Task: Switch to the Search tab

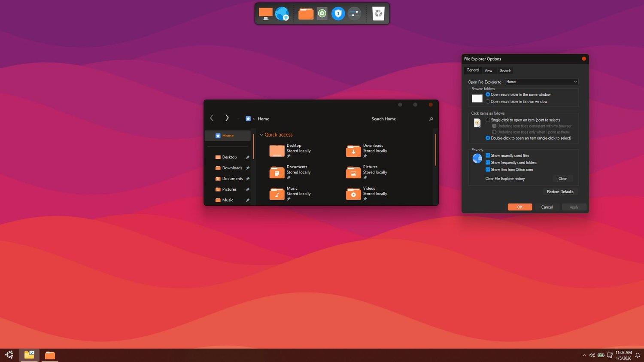Action: (505, 70)
